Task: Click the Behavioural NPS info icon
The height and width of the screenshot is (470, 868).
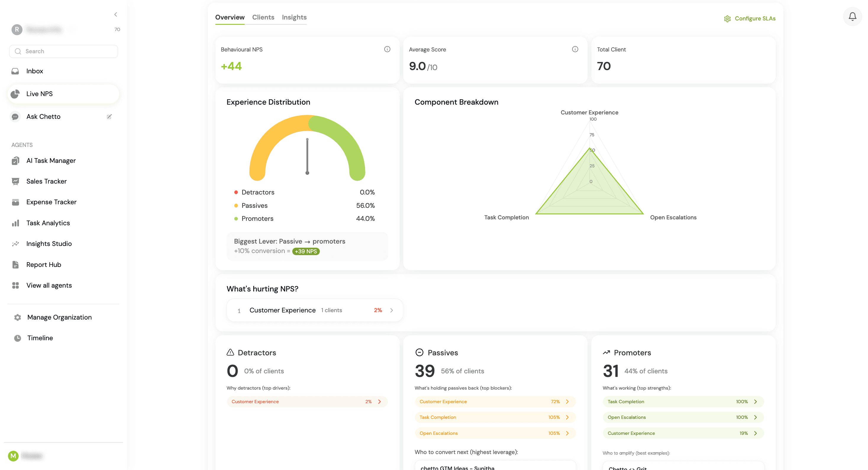Action: pos(387,49)
